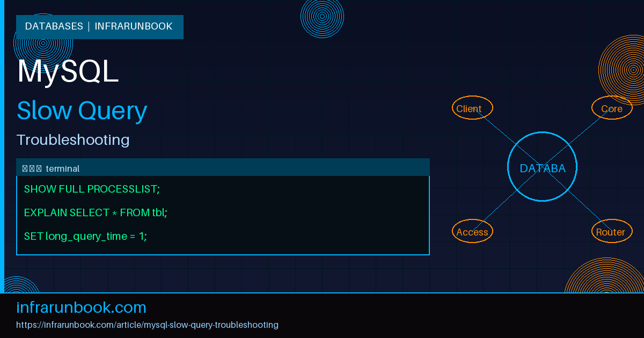
Task: Expand the Slow Query heading
Action: pyautogui.click(x=82, y=111)
